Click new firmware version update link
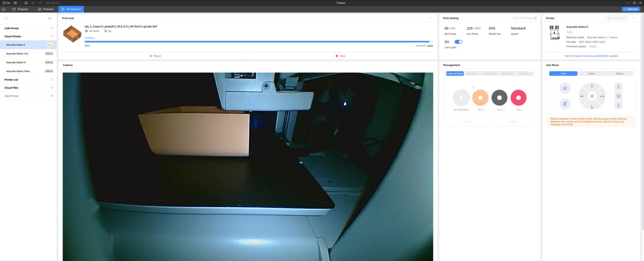This screenshot has width=644, height=261. coord(591,56)
